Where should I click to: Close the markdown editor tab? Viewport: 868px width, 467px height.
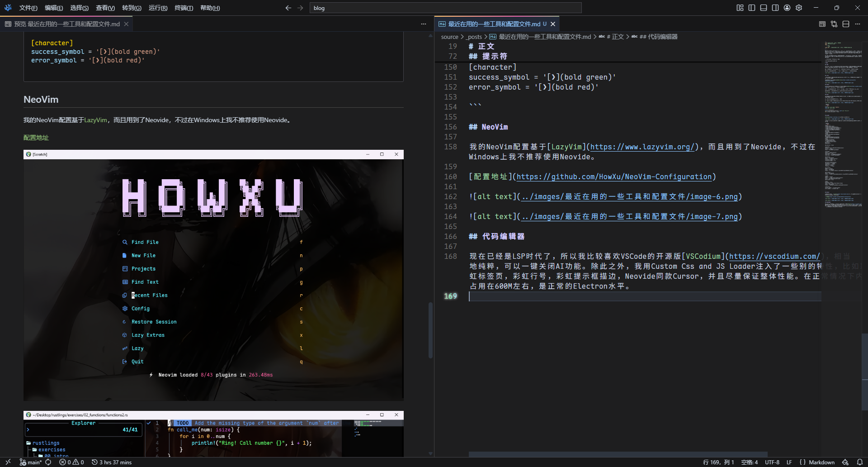click(x=553, y=24)
